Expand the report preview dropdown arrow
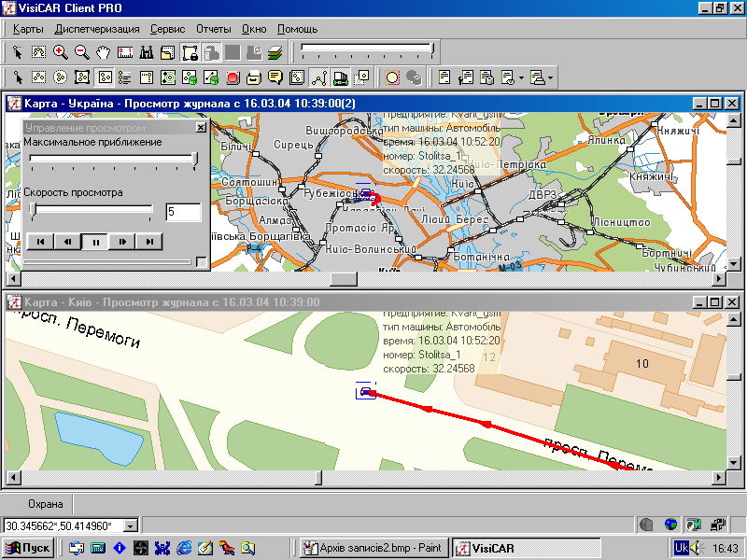747x560 pixels. [x=521, y=77]
